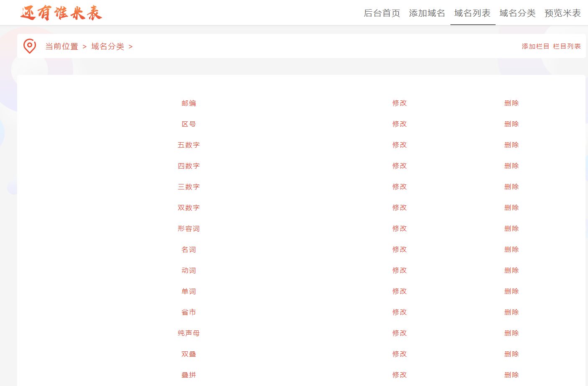Click 修改 next to 省市
588x386 pixels.
[x=399, y=312]
